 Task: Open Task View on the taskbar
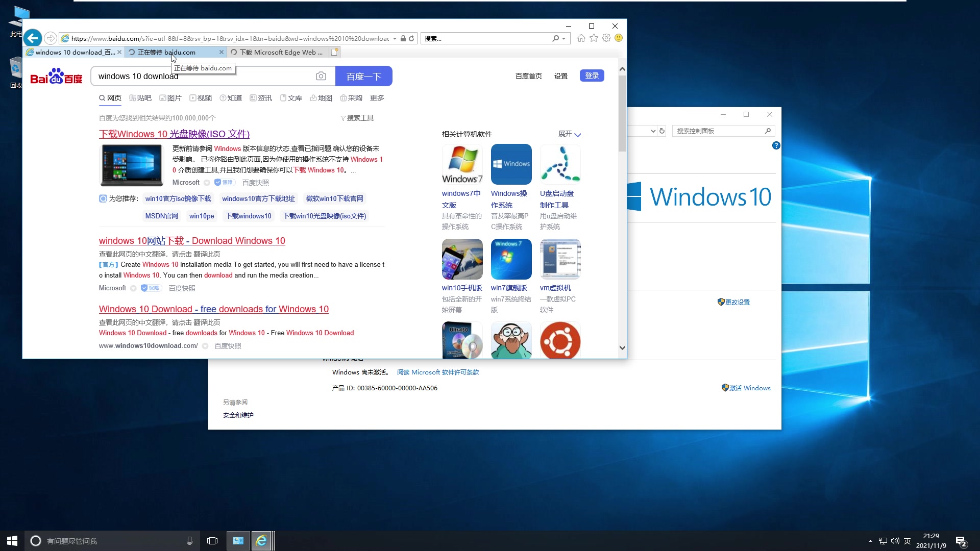pos(212,541)
